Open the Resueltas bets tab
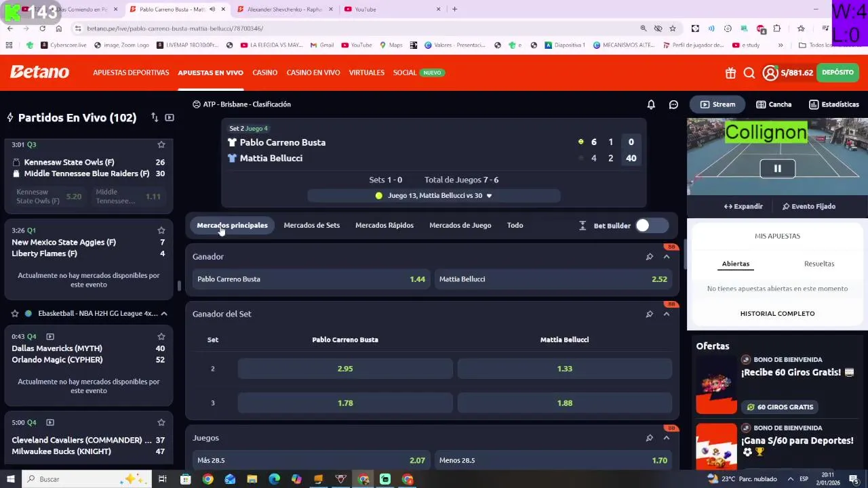The image size is (868, 488). point(819,264)
